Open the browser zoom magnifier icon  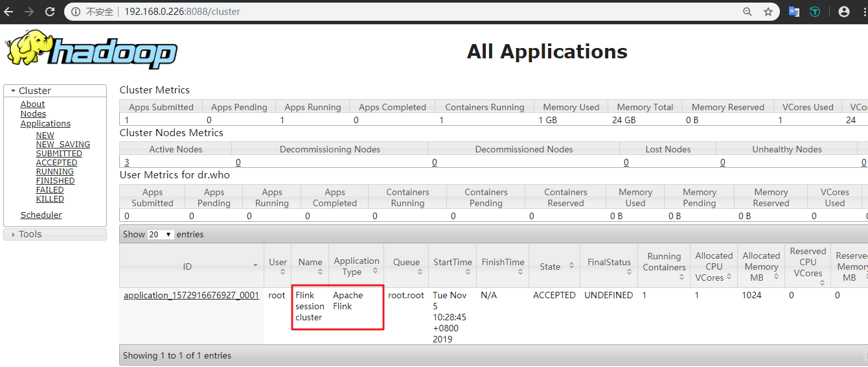point(748,12)
